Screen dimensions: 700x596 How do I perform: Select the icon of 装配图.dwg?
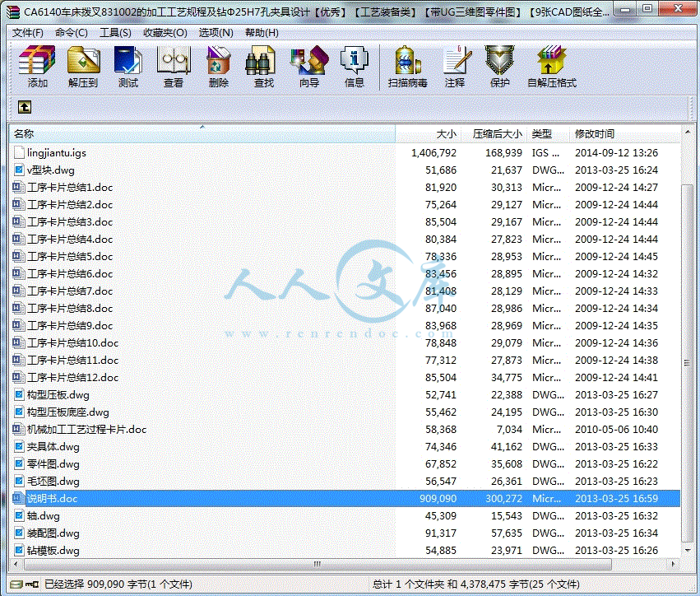click(x=19, y=533)
